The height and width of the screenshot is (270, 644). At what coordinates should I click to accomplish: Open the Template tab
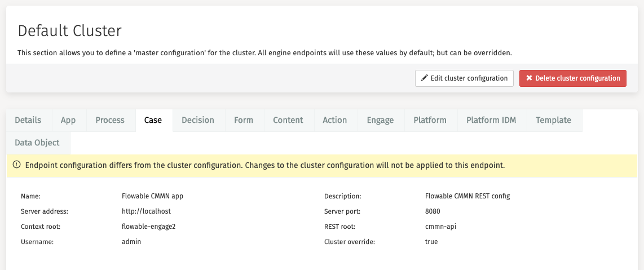553,120
